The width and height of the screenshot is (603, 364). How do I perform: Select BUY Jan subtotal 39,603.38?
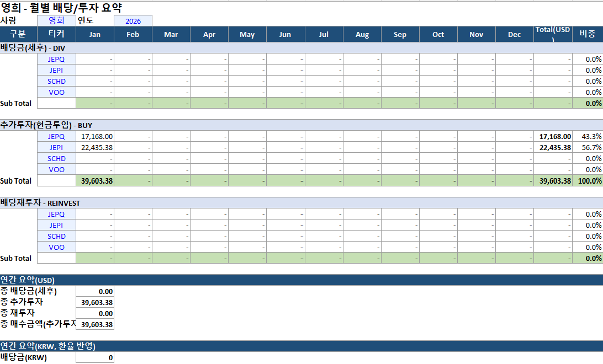pyautogui.click(x=95, y=181)
